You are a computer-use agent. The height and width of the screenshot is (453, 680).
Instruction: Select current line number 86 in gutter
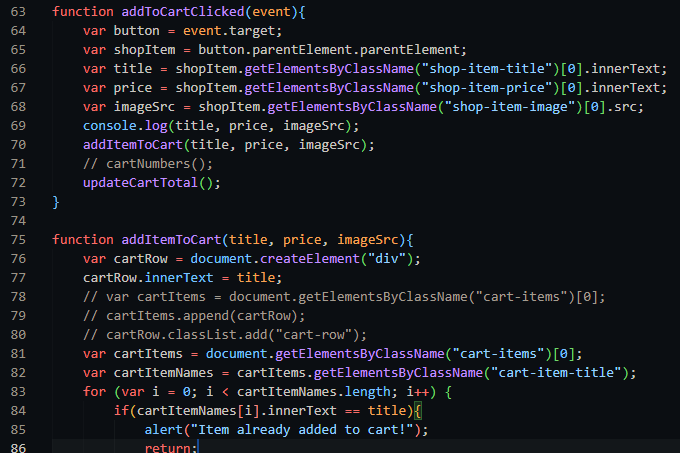pos(18,448)
